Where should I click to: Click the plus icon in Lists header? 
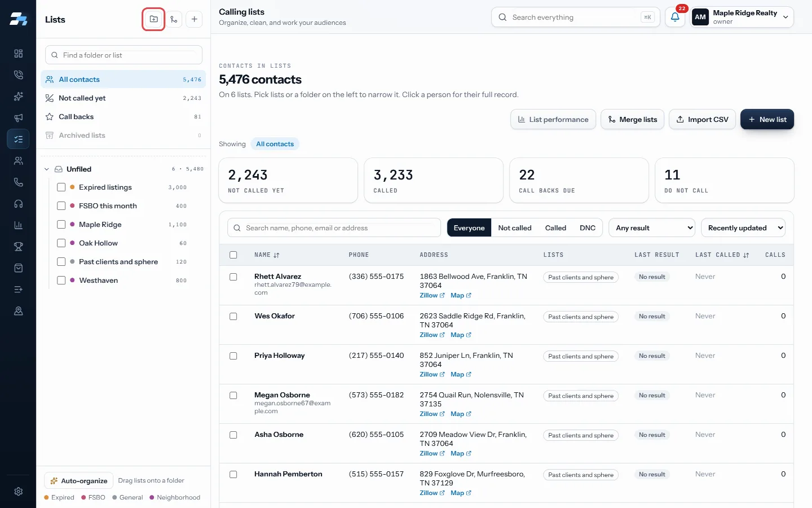[x=194, y=19]
